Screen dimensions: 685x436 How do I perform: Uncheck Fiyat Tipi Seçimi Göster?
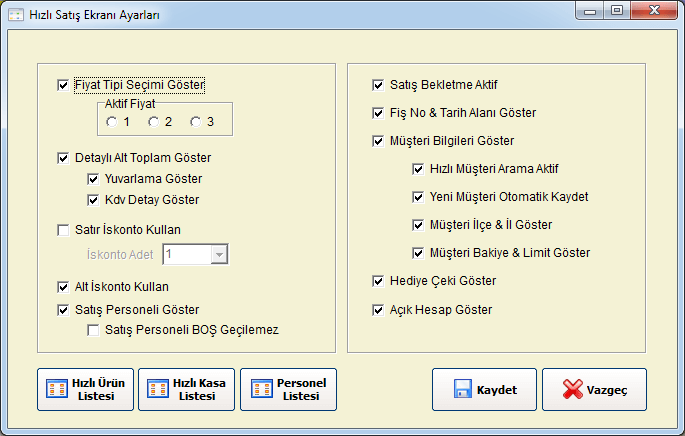63,85
